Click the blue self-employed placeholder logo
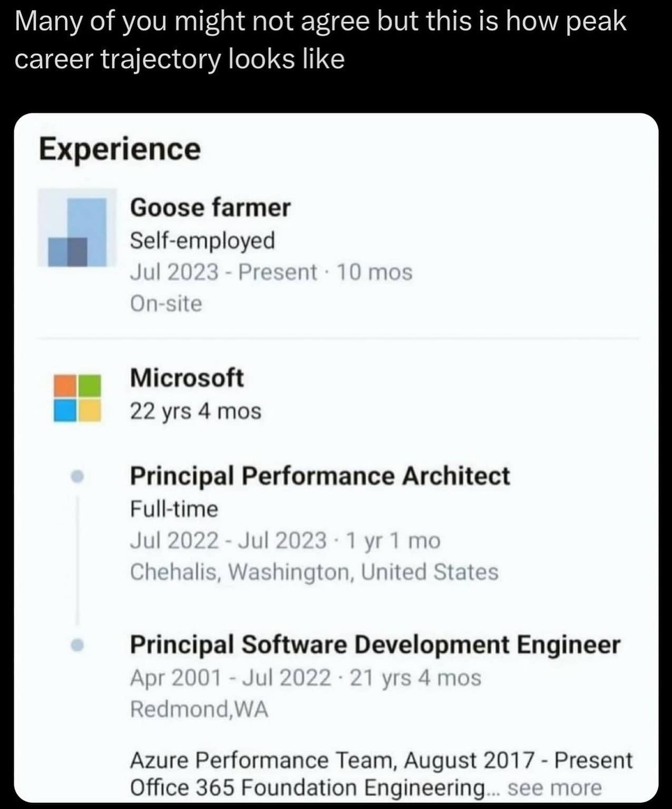The width and height of the screenshot is (672, 809). (77, 228)
